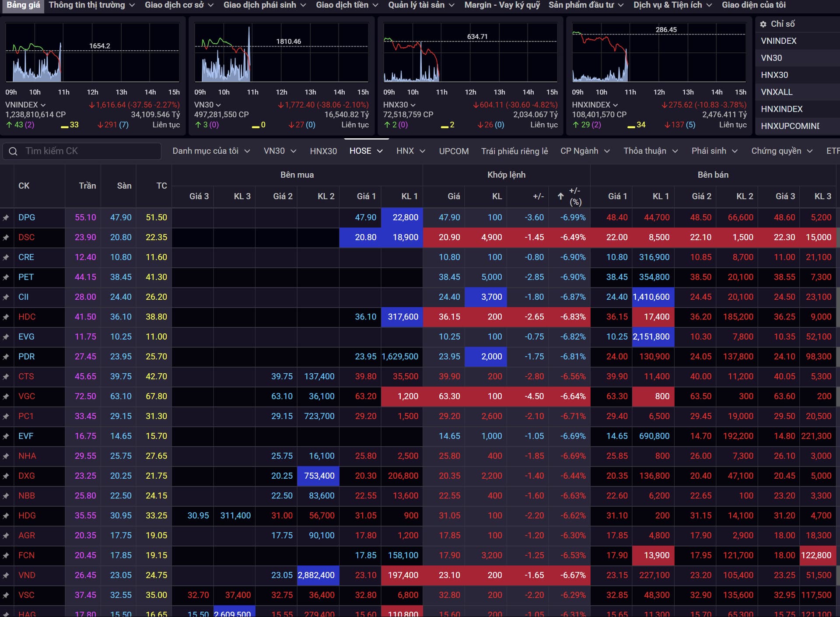This screenshot has width=840, height=617.
Task: Click pin icon beside EVF ticker
Action: tap(6, 436)
